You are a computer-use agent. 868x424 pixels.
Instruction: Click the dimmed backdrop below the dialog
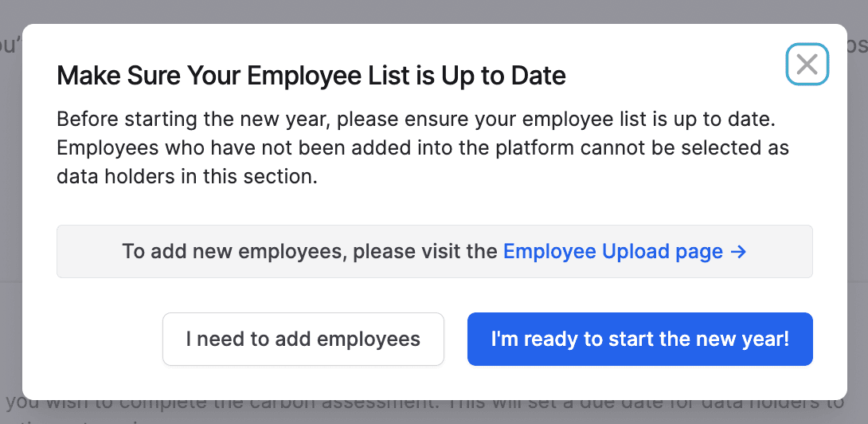[434, 413]
